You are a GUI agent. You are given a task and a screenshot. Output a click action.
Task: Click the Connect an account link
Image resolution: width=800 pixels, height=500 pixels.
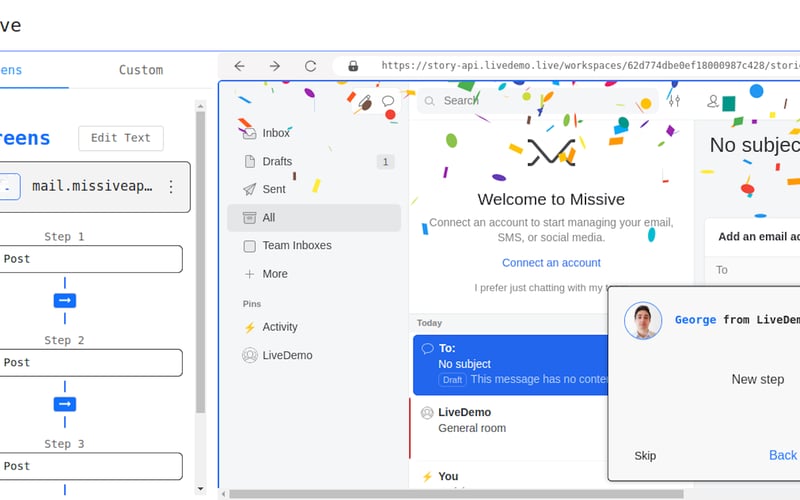pos(551,263)
